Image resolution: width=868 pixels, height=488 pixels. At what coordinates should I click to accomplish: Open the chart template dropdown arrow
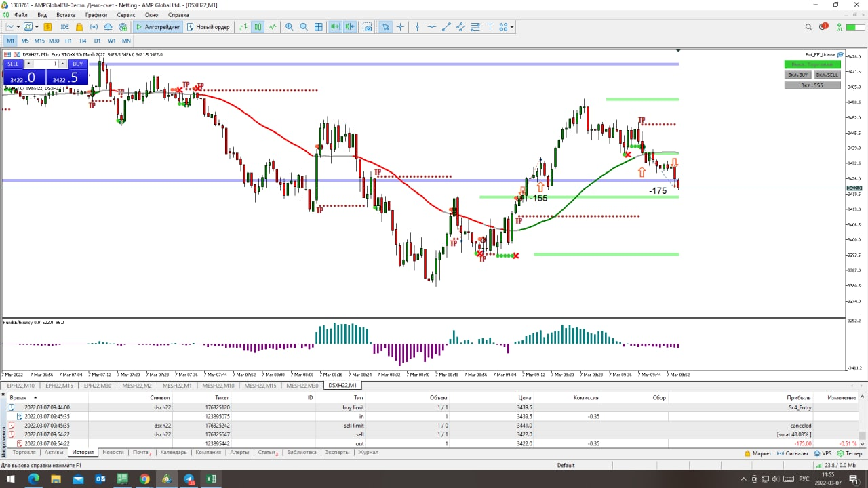point(37,28)
